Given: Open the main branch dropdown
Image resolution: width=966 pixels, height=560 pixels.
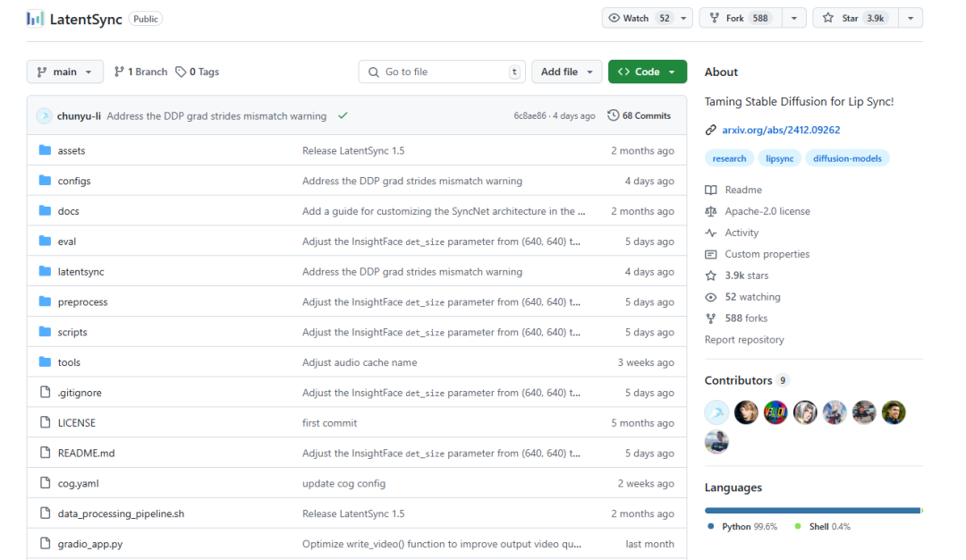Looking at the screenshot, I should (64, 72).
